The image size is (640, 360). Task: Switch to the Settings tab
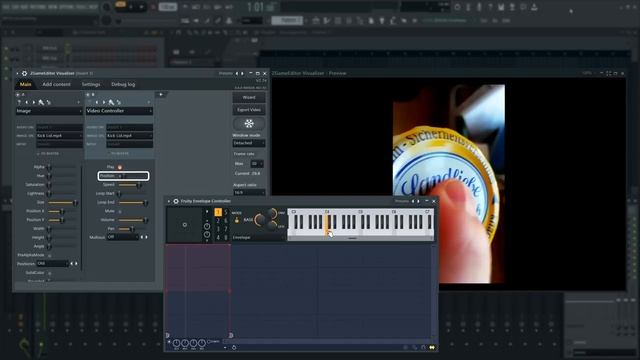(x=91, y=84)
